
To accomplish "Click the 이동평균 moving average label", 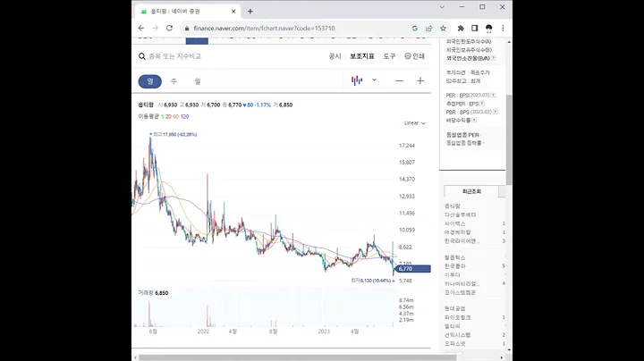I will (148, 116).
